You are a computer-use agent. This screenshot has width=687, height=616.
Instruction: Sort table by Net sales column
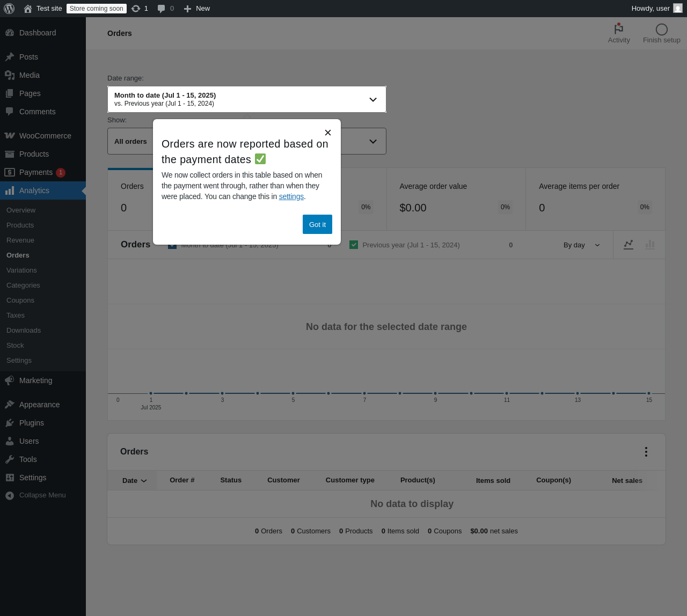(x=627, y=480)
